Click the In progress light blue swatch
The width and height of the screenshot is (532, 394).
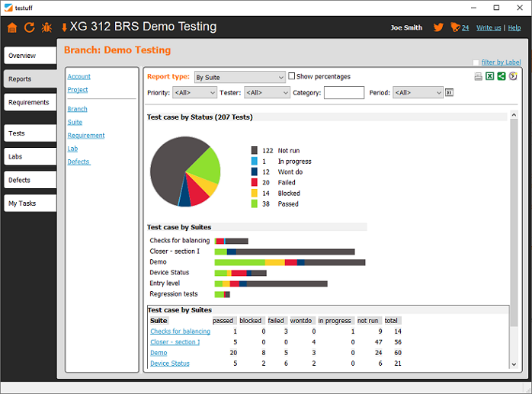click(x=254, y=162)
